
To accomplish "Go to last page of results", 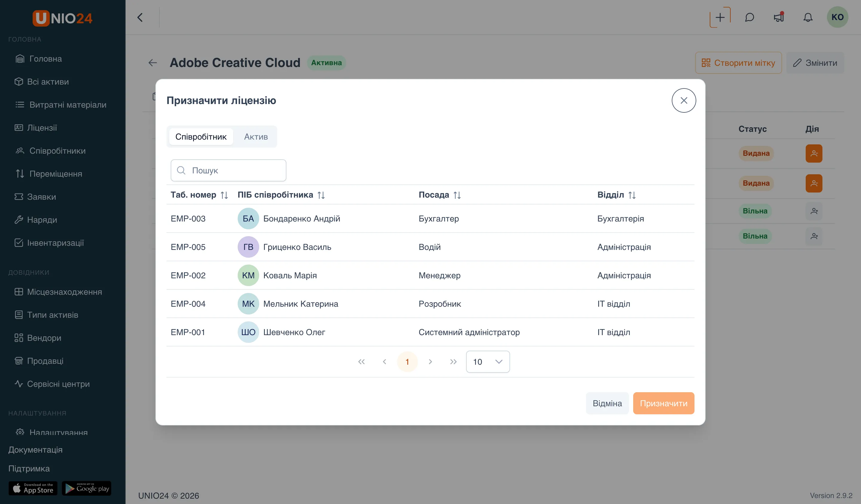I will (x=453, y=362).
